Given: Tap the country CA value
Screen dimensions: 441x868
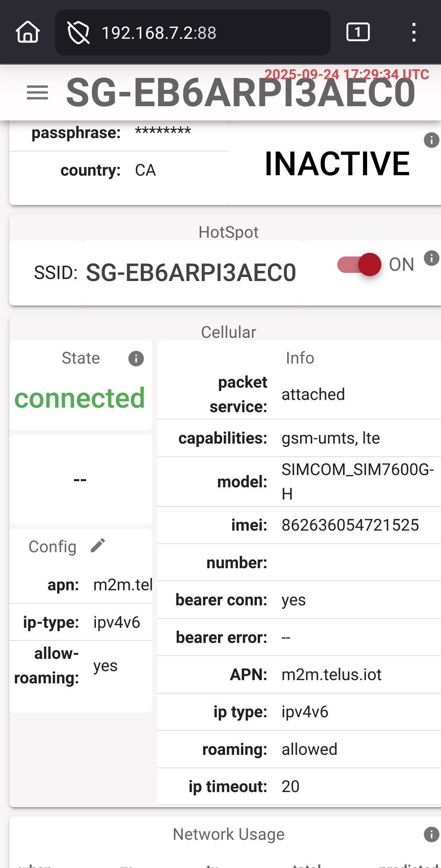Looking at the screenshot, I should point(145,170).
